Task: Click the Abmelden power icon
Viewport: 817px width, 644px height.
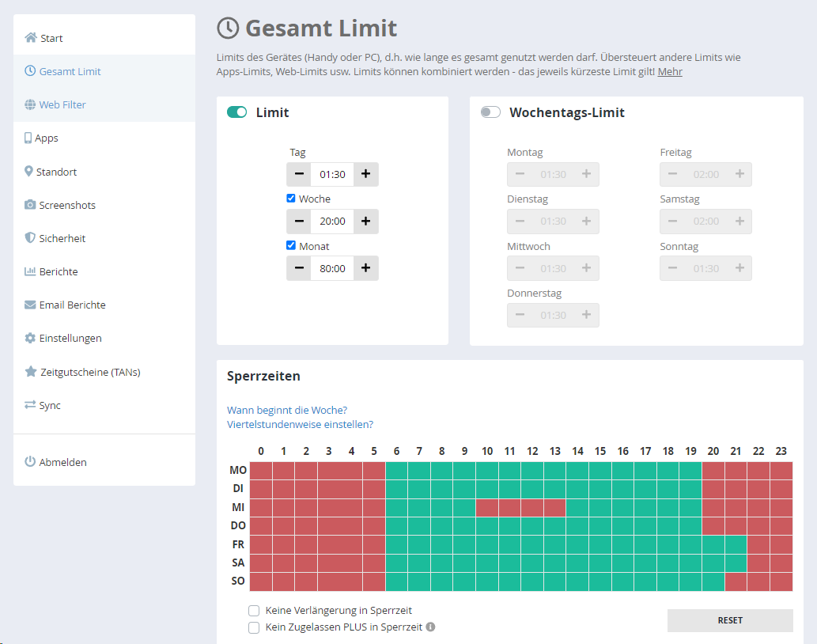Action: pyautogui.click(x=30, y=461)
